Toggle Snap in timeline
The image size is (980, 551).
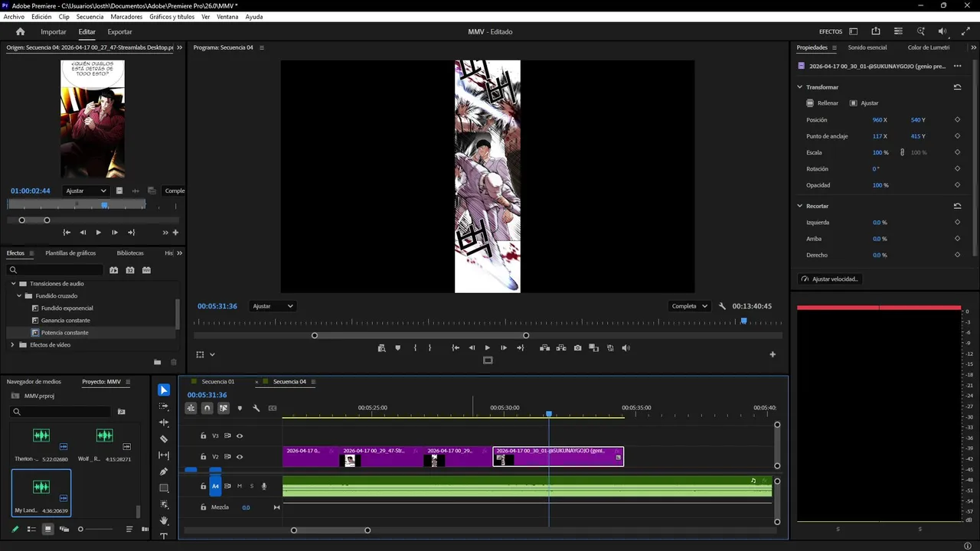pos(207,408)
